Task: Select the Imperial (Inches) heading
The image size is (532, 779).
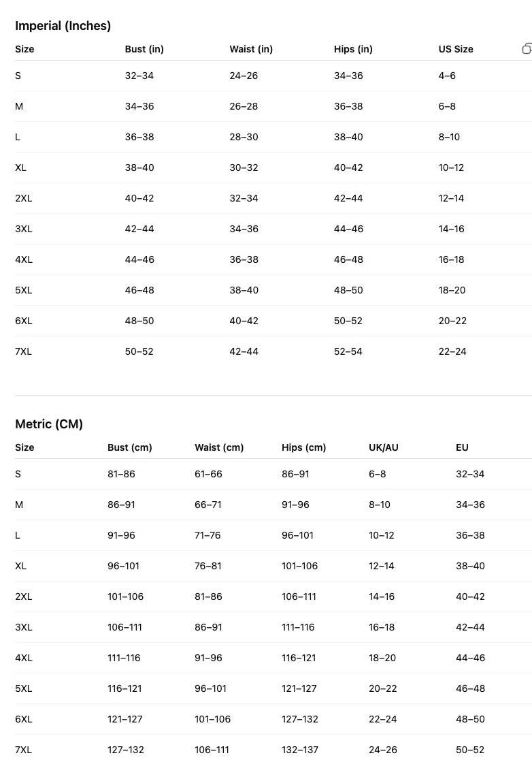Action: pos(63,26)
